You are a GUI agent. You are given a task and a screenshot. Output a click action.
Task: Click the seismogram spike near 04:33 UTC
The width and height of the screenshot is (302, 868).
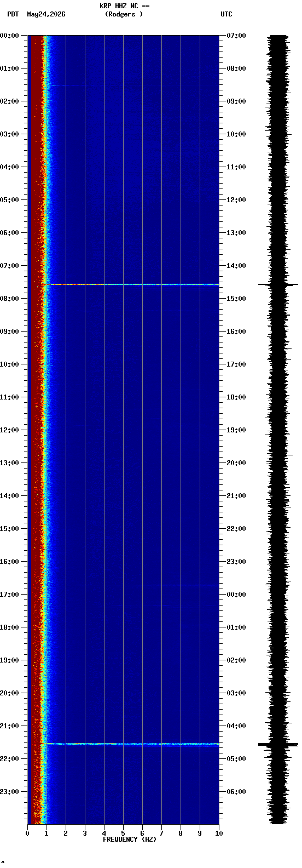pyautogui.click(x=278, y=745)
